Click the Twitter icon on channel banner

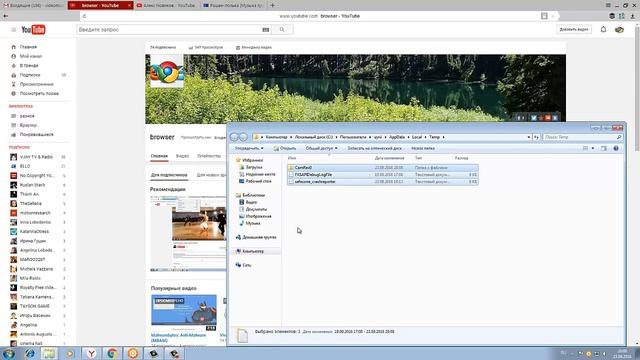(x=533, y=118)
